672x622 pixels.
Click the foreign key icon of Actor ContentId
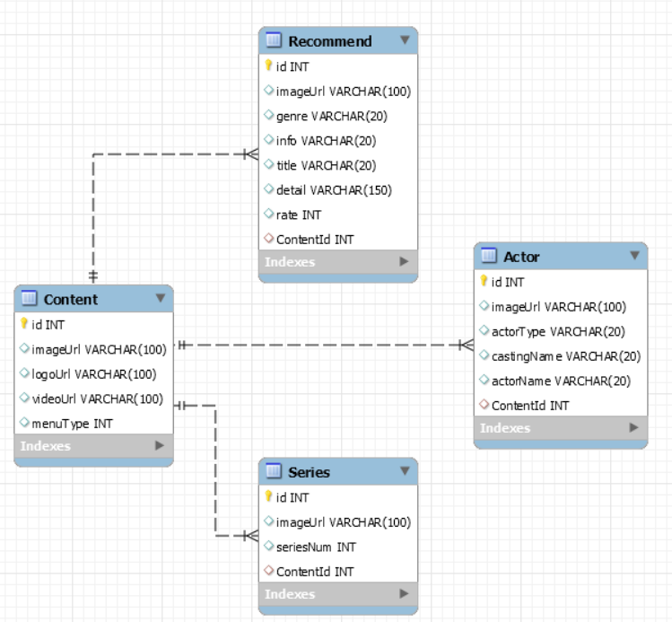click(484, 404)
